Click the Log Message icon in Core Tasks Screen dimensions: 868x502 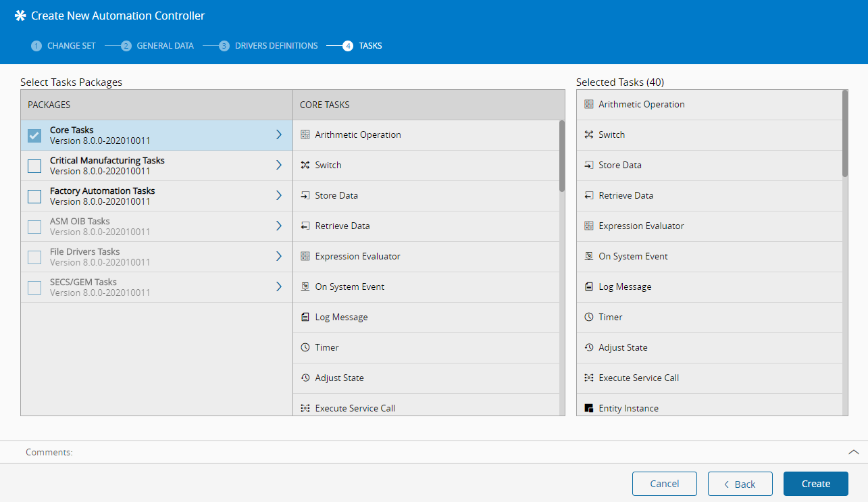point(305,318)
